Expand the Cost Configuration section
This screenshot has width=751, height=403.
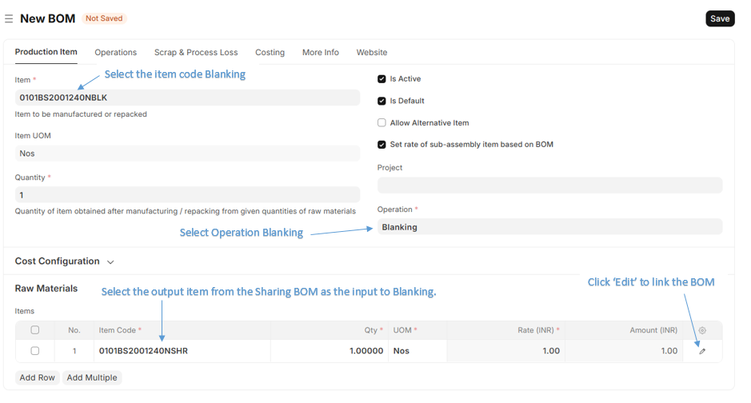click(x=64, y=261)
